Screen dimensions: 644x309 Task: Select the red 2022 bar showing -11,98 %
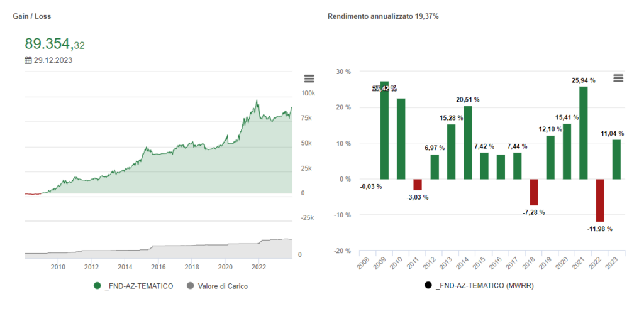click(600, 200)
